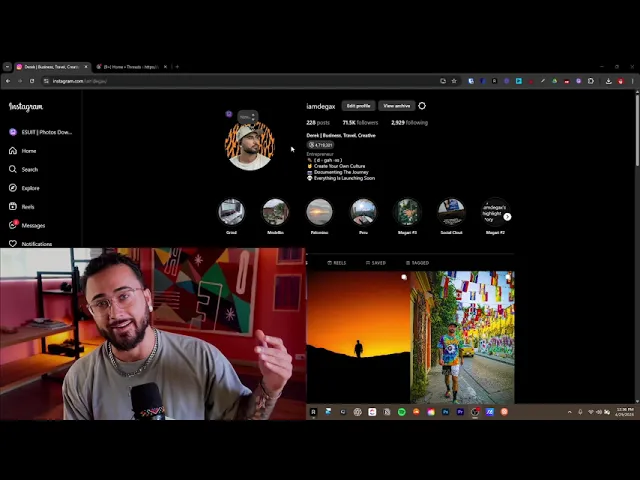
Task: Open Premiere Pro from the taskbar
Action: 460,412
